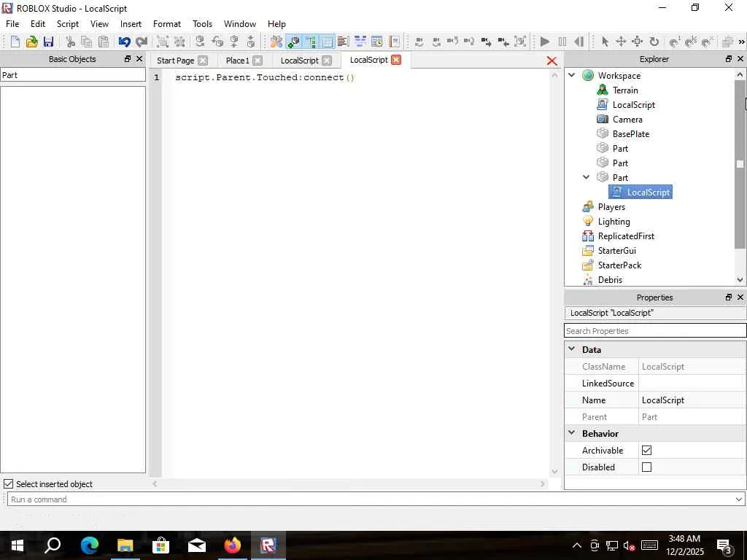Collapse the Part node containing LocalScript

587,177
